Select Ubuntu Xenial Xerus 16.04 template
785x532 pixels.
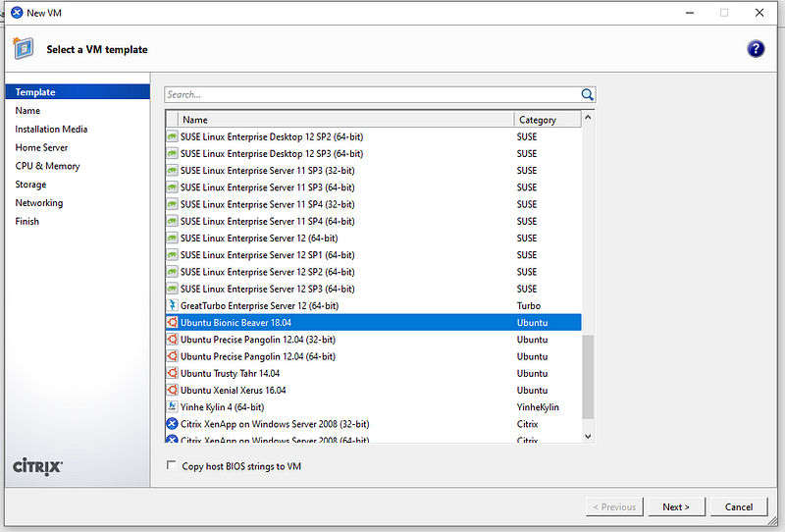[374, 391]
